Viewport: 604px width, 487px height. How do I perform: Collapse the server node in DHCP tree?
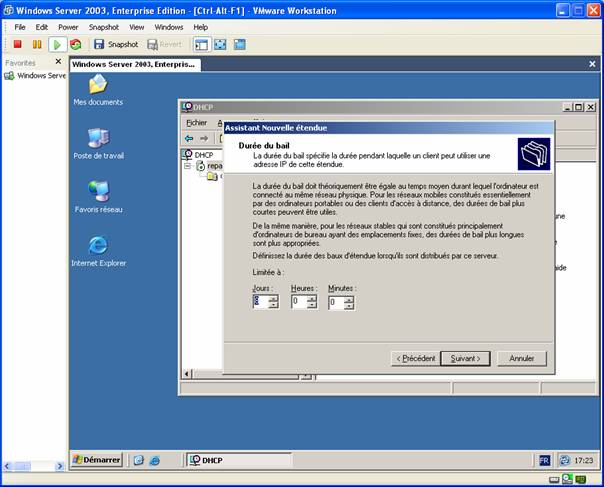click(187, 166)
